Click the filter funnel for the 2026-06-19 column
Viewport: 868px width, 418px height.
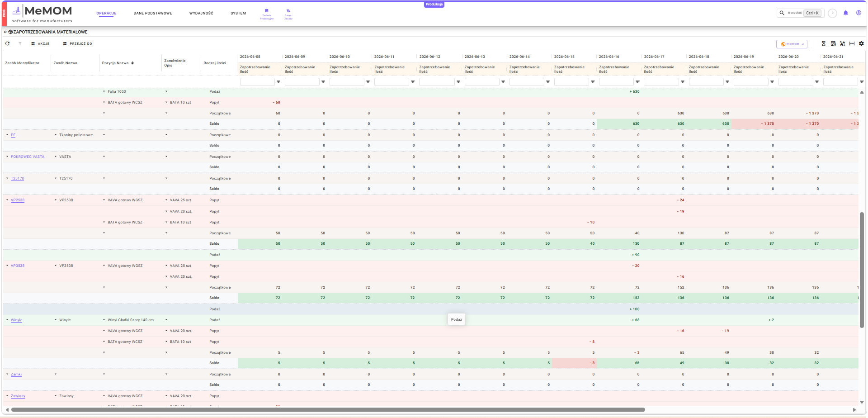(x=772, y=82)
